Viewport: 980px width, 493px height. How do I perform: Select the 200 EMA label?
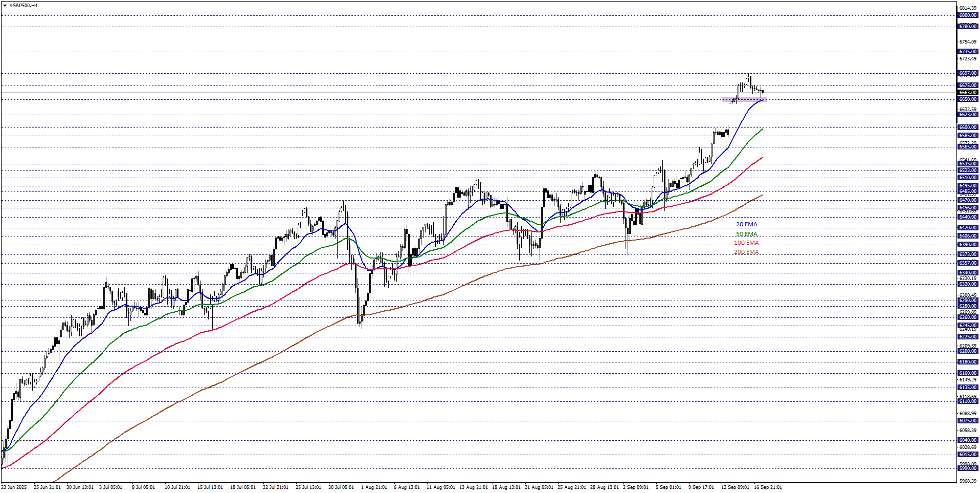coord(746,252)
